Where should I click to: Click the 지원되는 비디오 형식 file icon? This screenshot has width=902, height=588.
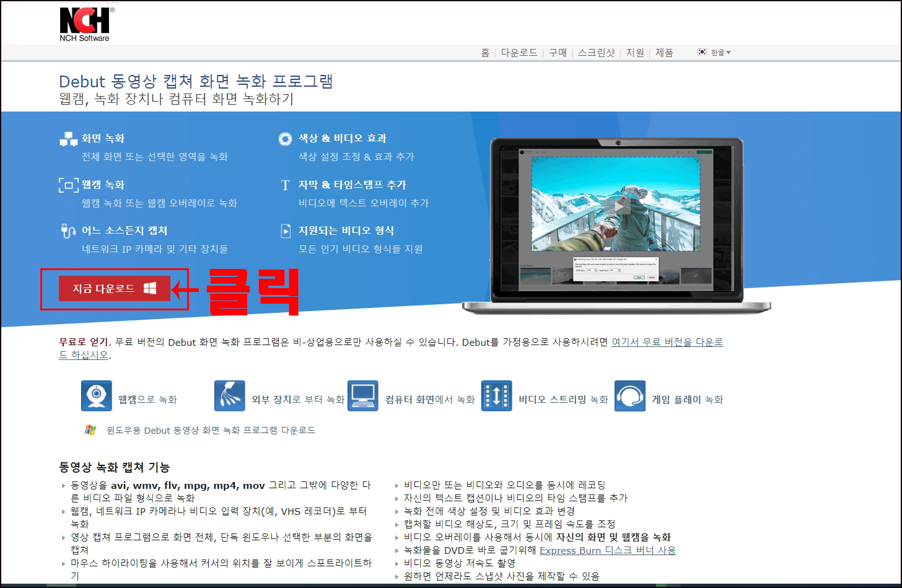286,231
